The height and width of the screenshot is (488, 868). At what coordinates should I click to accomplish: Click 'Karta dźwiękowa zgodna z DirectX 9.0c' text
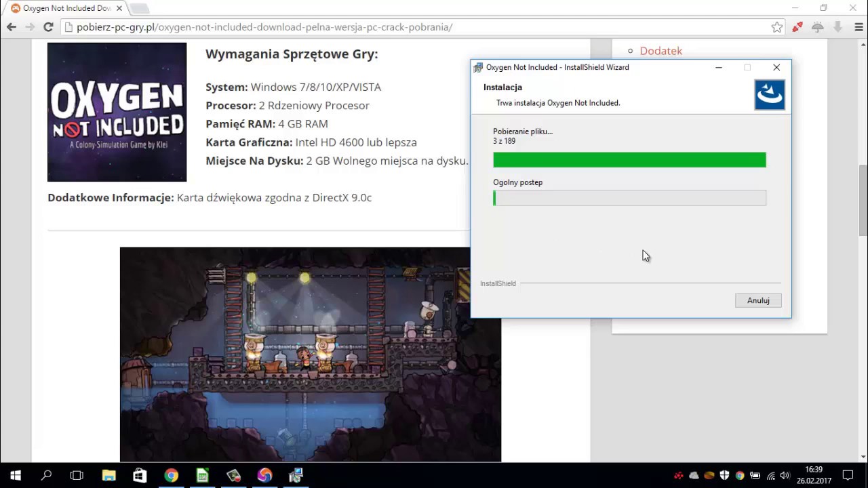coord(274,198)
